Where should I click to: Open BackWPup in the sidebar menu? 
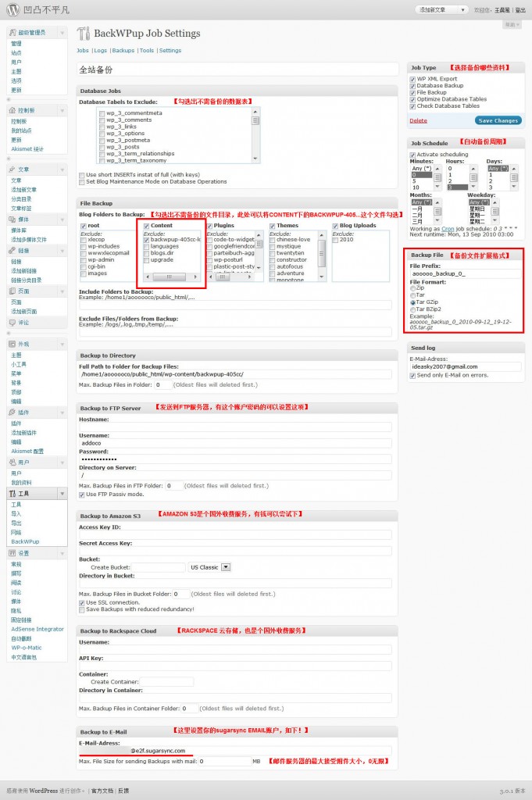click(25, 542)
